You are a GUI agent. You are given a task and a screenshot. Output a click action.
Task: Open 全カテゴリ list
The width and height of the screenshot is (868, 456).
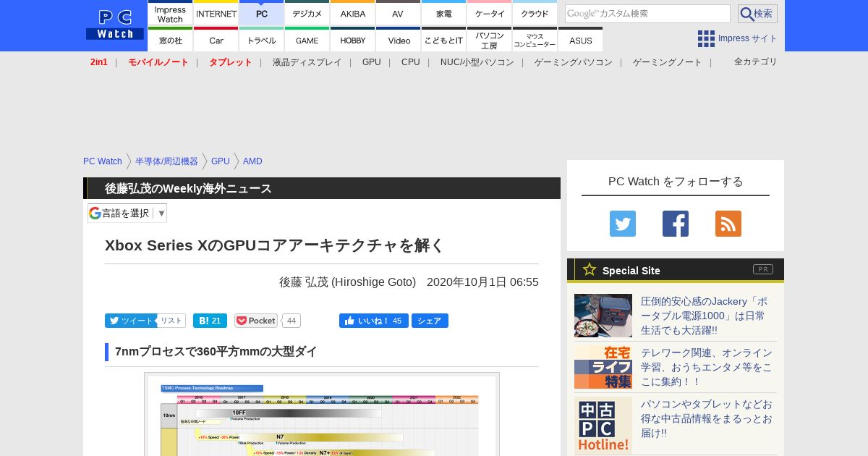coord(756,62)
